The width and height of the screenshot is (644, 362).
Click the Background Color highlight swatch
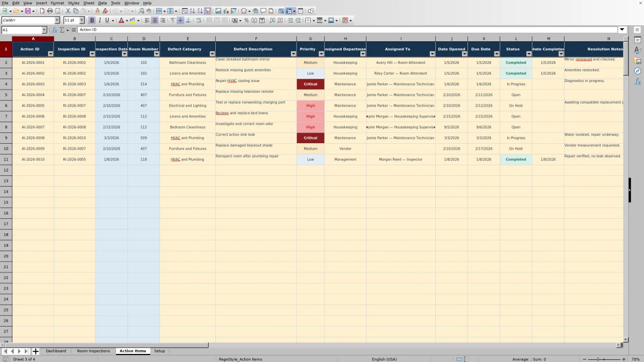point(133,20)
